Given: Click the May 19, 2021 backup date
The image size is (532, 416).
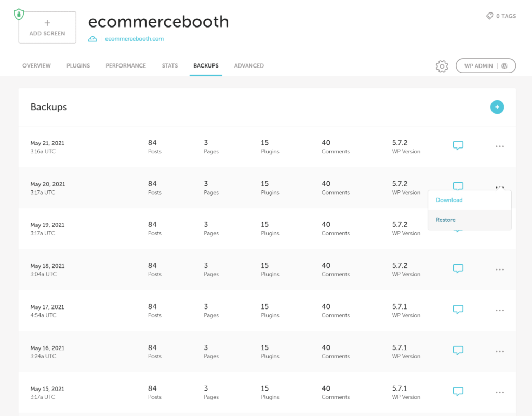Looking at the screenshot, I should click(x=47, y=225).
